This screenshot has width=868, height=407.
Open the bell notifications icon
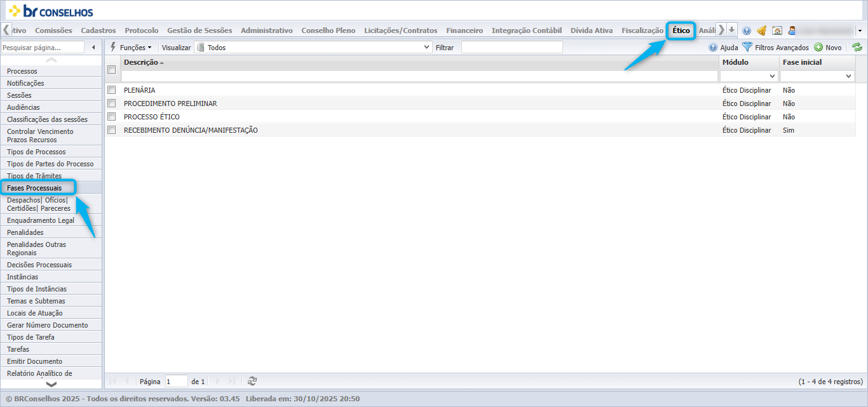pyautogui.click(x=761, y=30)
